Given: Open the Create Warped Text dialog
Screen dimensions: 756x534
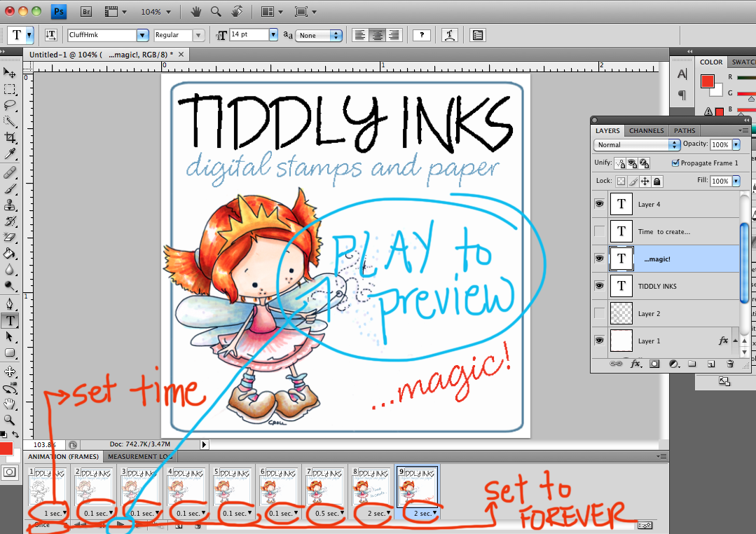Looking at the screenshot, I should point(449,35).
